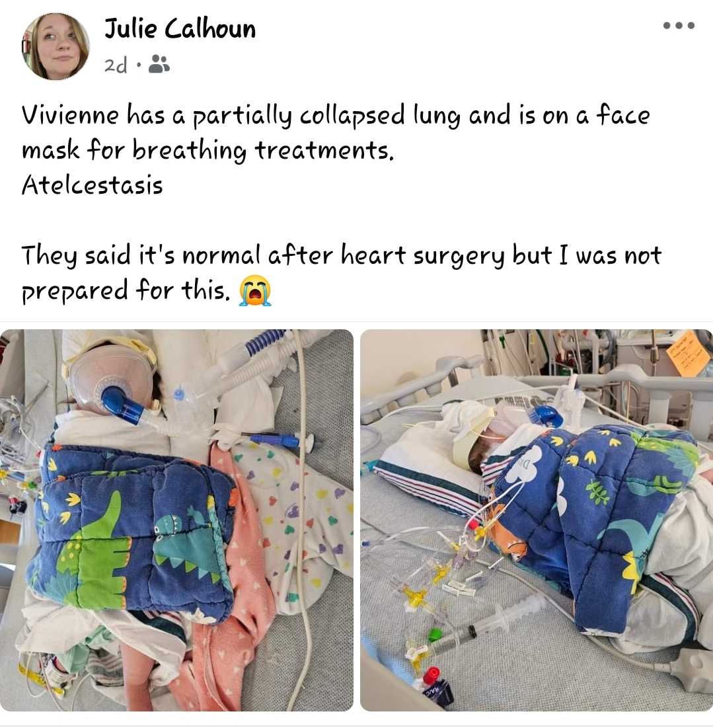The image size is (713, 728).
Task: Click the orange sticky note in right photo
Action: click(689, 355)
